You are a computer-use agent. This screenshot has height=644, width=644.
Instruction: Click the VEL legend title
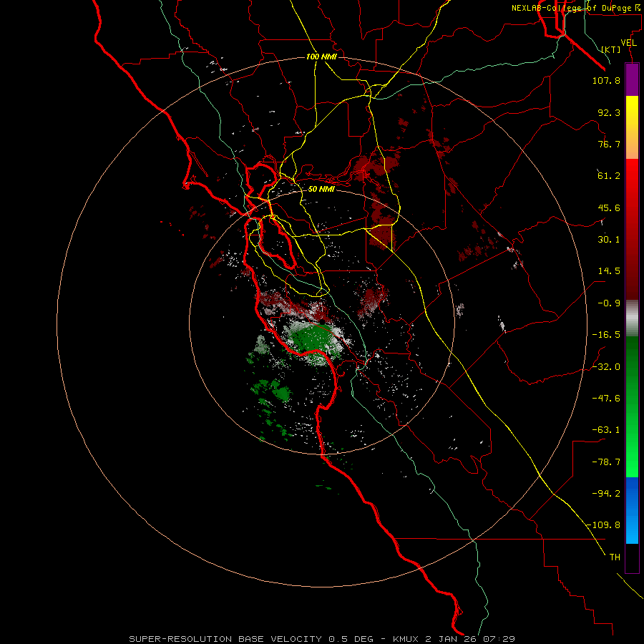[628, 43]
